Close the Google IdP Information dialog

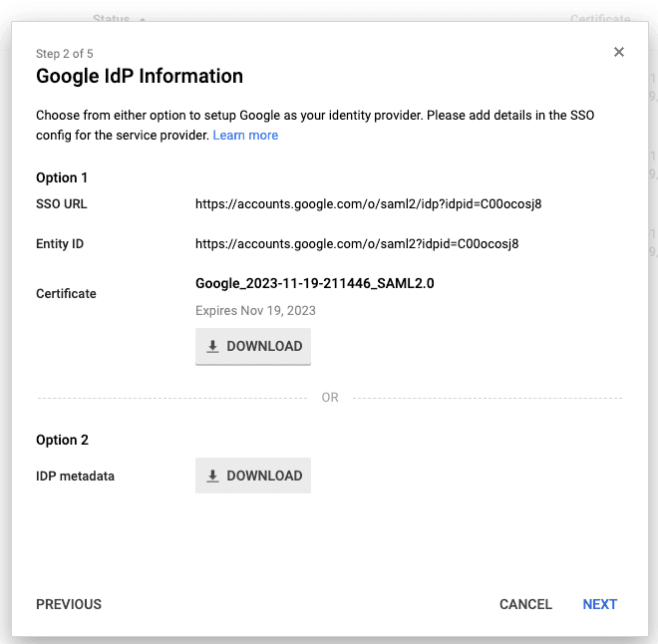tap(618, 52)
